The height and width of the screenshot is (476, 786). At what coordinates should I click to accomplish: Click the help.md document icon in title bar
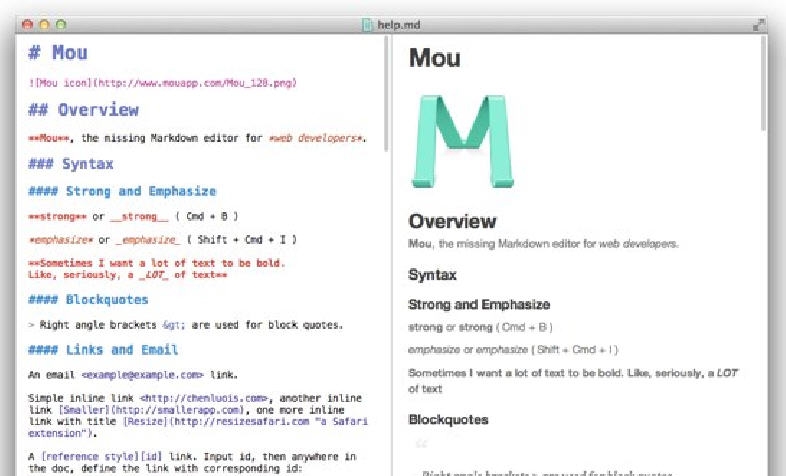click(367, 22)
